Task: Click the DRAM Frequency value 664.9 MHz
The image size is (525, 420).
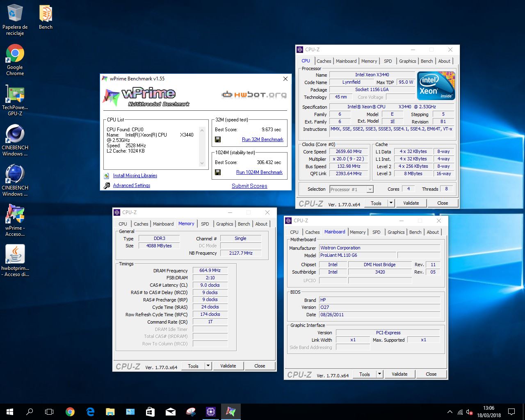Action: point(210,270)
